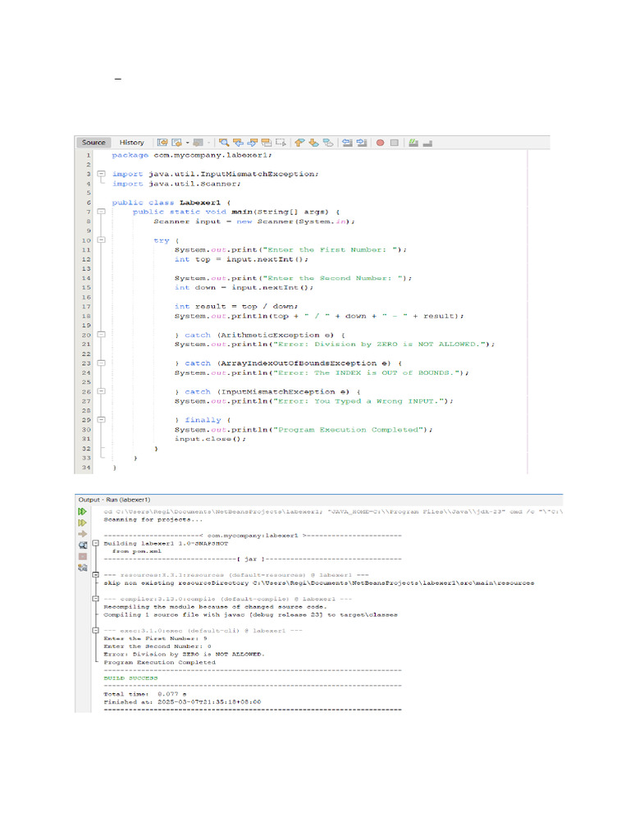The height and width of the screenshot is (840, 630).
Task: Click the red Stop icon in Output panel
Action: [82, 555]
